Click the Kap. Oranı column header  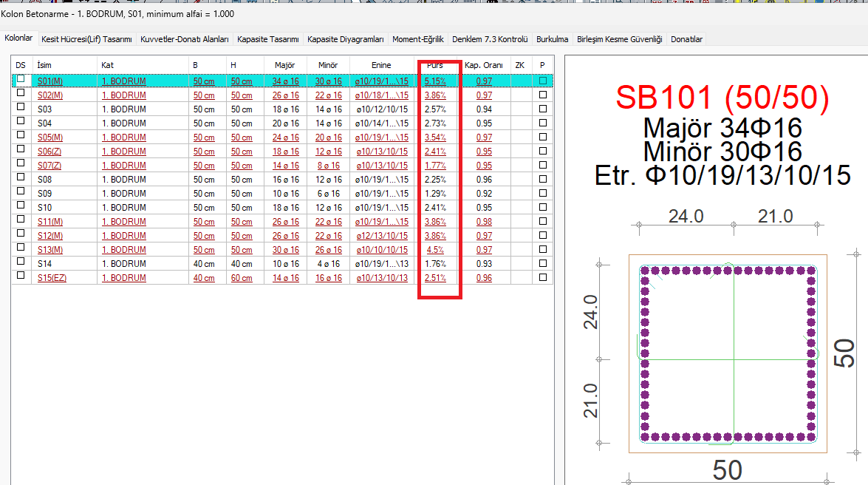coord(484,65)
